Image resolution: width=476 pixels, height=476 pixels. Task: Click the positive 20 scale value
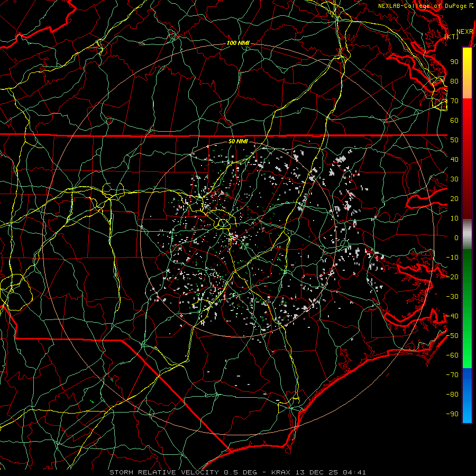pyautogui.click(x=454, y=198)
